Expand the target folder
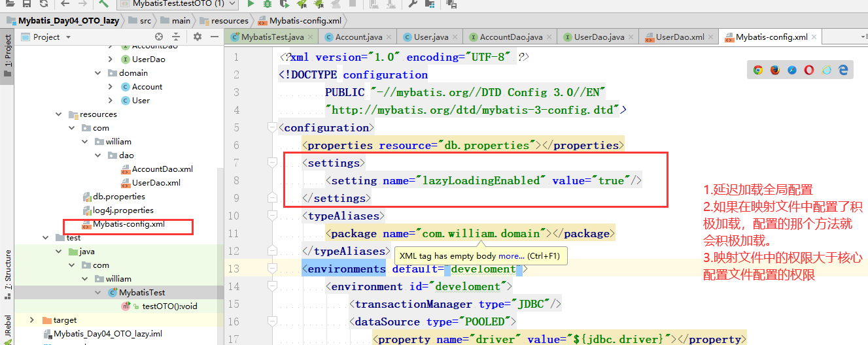Image resolution: width=868 pixels, height=345 pixels. coord(32,320)
